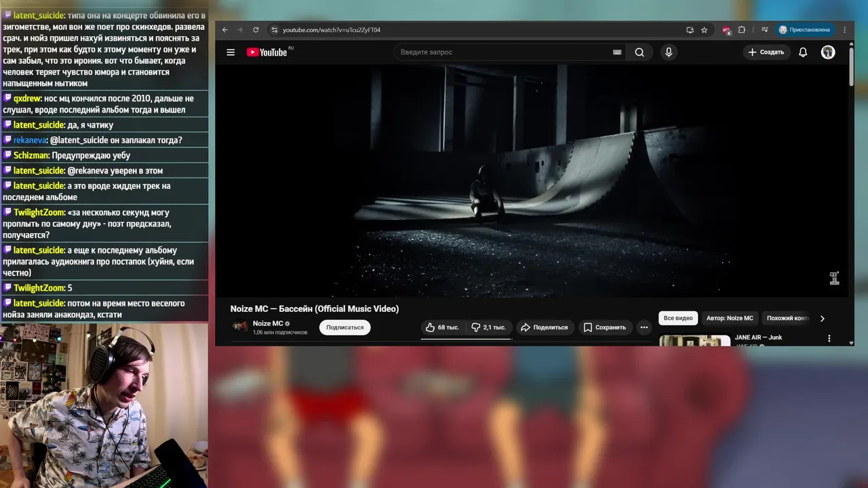
Task: Click Twitch badge next to Schizman
Action: [x=7, y=155]
